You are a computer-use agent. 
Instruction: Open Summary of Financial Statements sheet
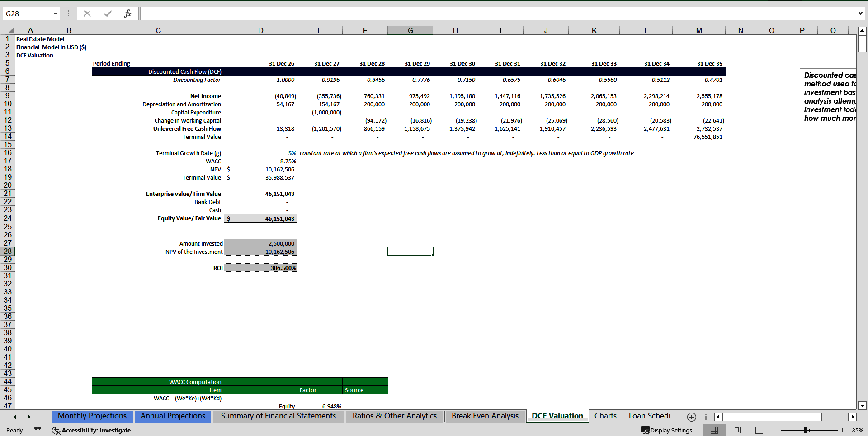pyautogui.click(x=278, y=416)
